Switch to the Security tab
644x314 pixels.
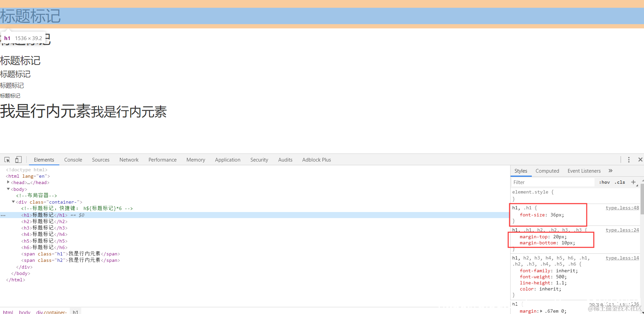[259, 160]
